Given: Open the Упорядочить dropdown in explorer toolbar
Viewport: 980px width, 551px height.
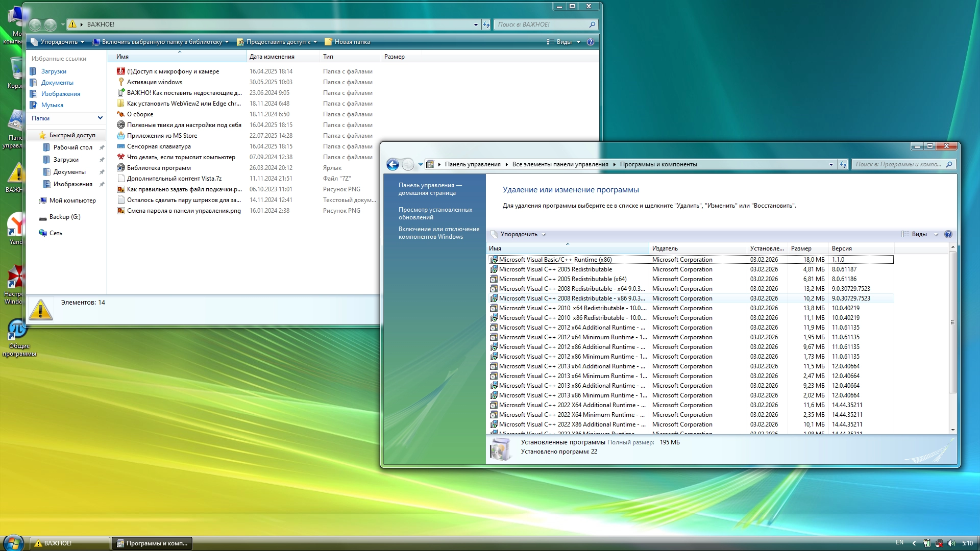Looking at the screenshot, I should coord(58,42).
